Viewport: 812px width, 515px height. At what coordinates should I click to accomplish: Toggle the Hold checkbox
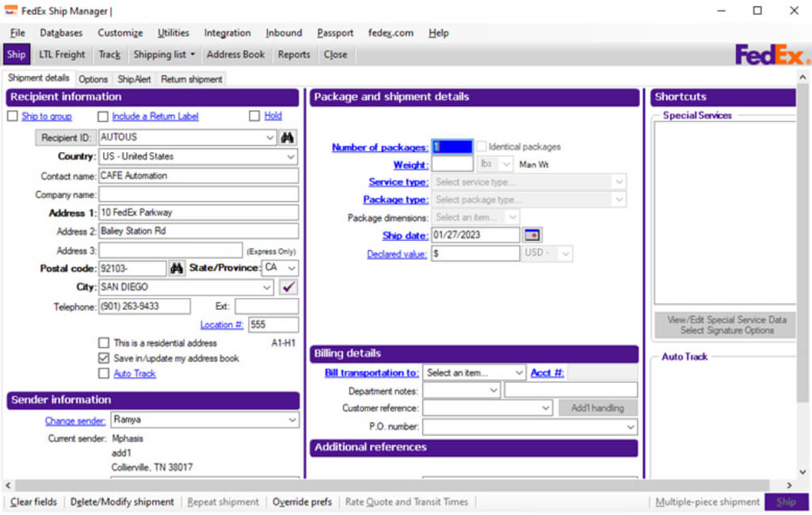point(254,116)
